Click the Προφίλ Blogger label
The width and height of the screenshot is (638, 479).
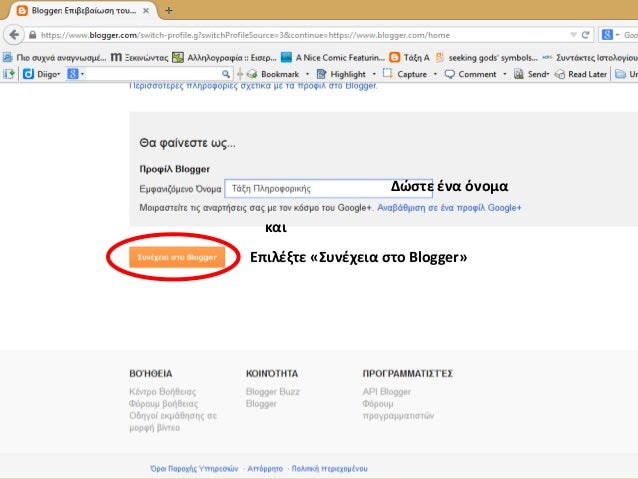[x=175, y=169]
